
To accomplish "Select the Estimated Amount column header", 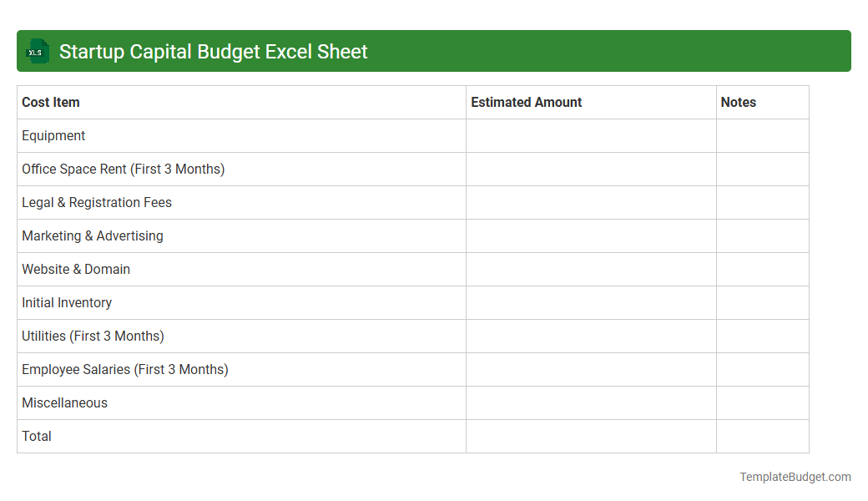I will pyautogui.click(x=526, y=102).
